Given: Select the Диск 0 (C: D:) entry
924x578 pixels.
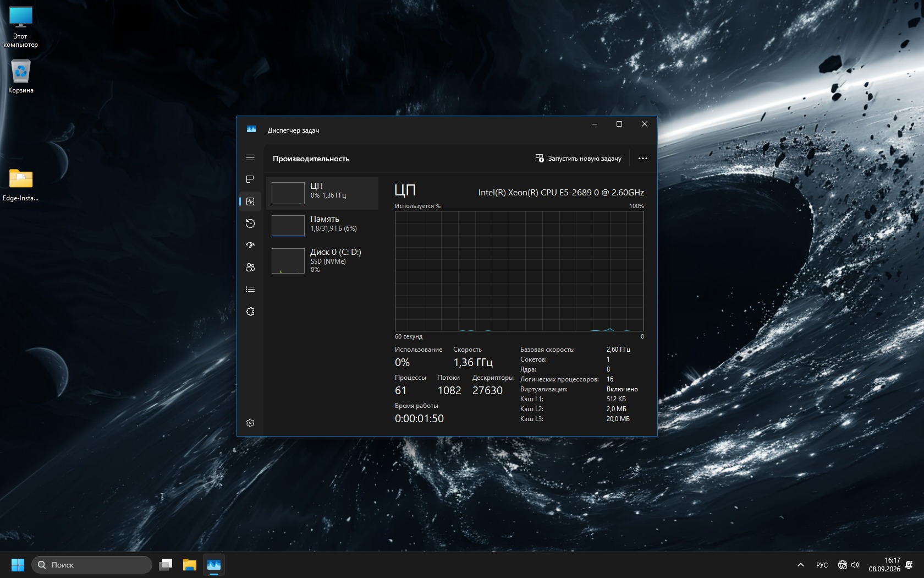Looking at the screenshot, I should 322,260.
